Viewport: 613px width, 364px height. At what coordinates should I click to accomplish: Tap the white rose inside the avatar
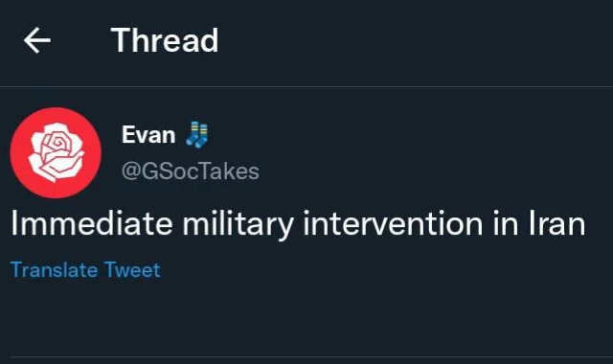tap(56, 152)
